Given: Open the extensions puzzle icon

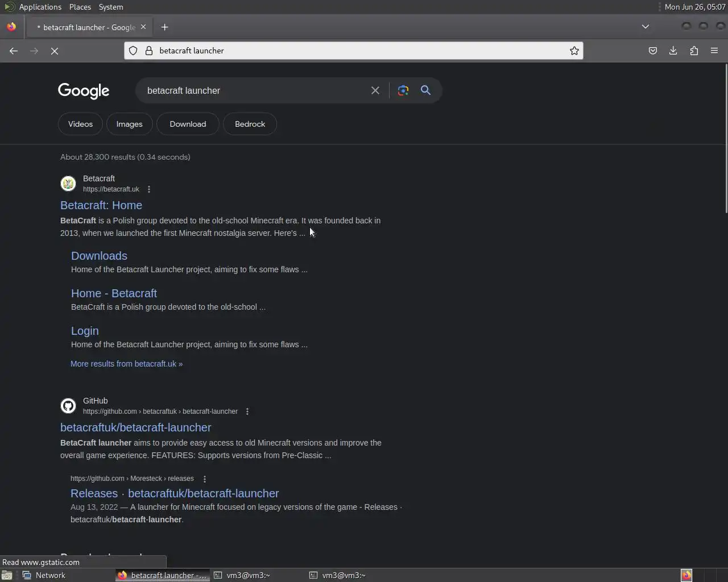Looking at the screenshot, I should 694,51.
